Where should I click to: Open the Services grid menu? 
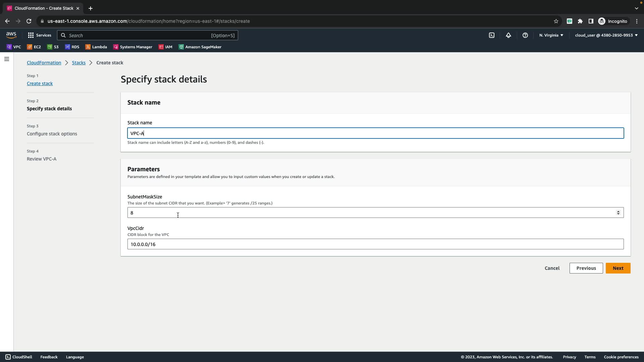pyautogui.click(x=39, y=35)
